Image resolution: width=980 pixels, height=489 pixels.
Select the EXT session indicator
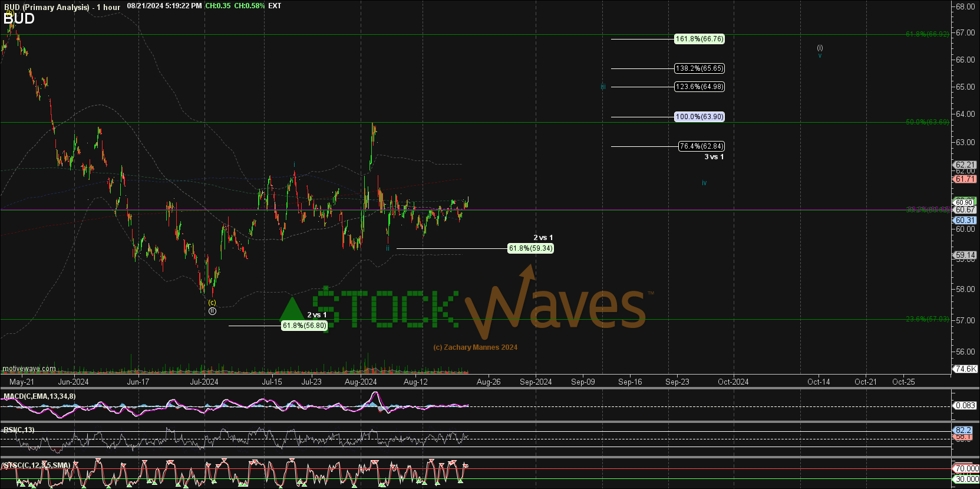click(275, 6)
